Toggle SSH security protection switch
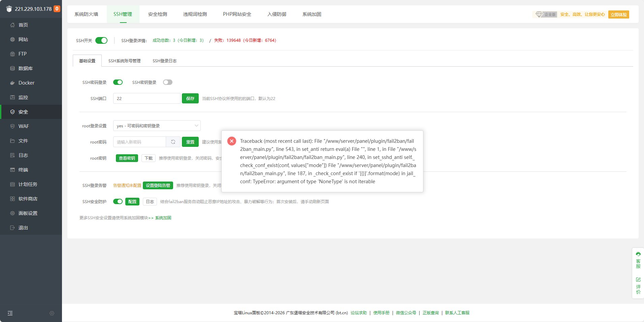 click(118, 201)
